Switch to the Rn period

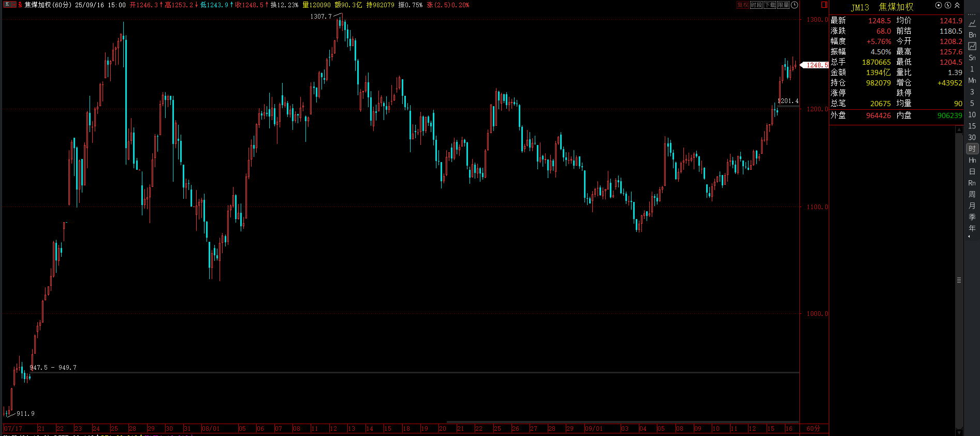click(x=972, y=183)
